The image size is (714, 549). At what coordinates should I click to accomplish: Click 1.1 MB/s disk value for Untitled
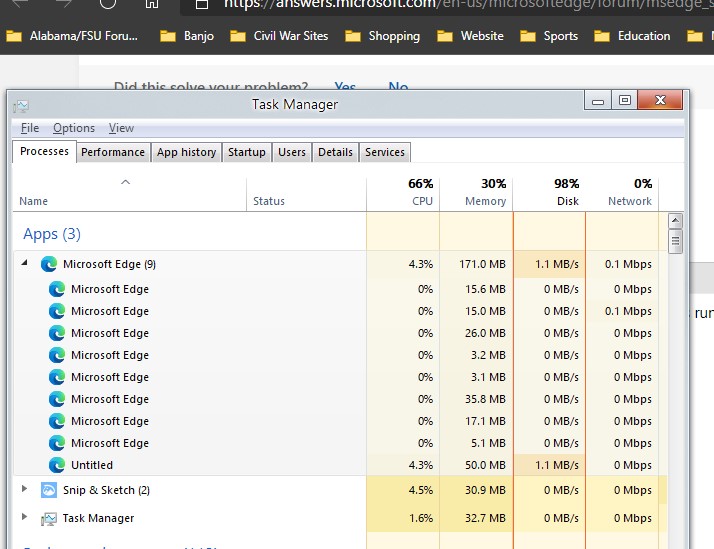tap(556, 465)
